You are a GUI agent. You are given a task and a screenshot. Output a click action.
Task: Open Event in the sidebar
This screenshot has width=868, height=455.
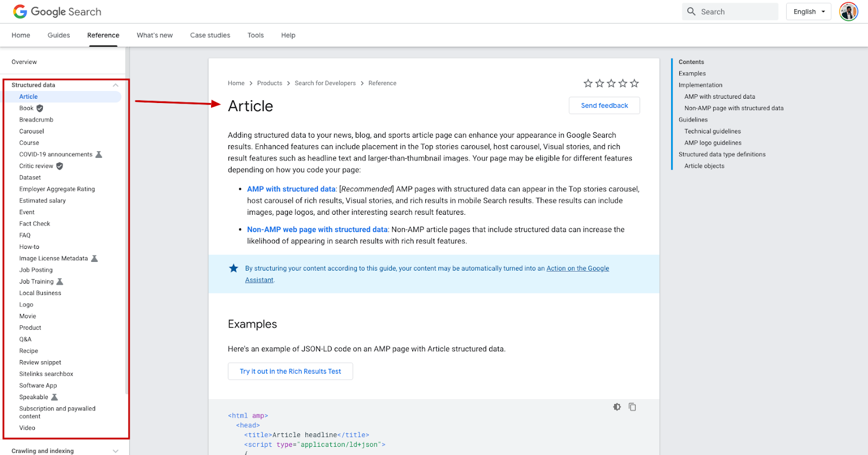pos(27,213)
